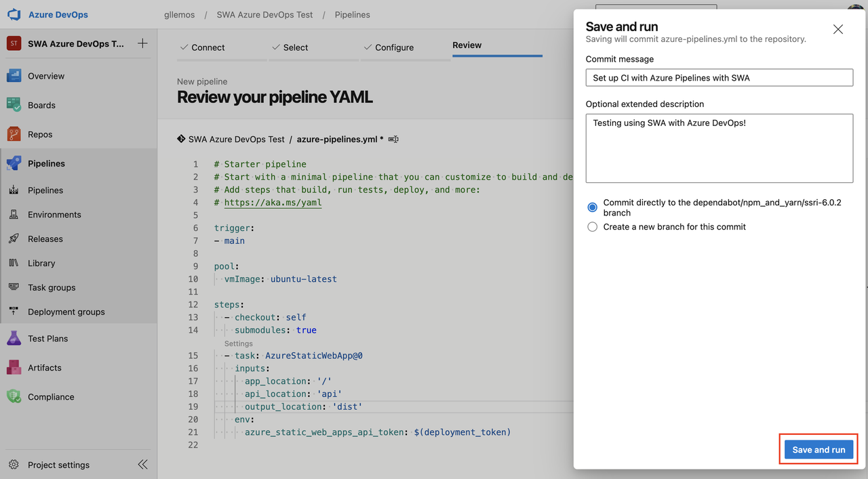Click the Library books icon
This screenshot has height=479, width=868.
click(14, 263)
